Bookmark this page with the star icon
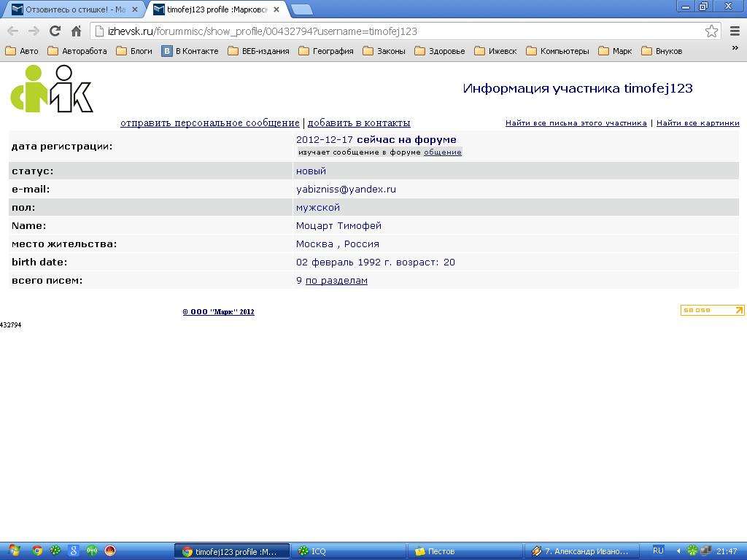 [711, 31]
